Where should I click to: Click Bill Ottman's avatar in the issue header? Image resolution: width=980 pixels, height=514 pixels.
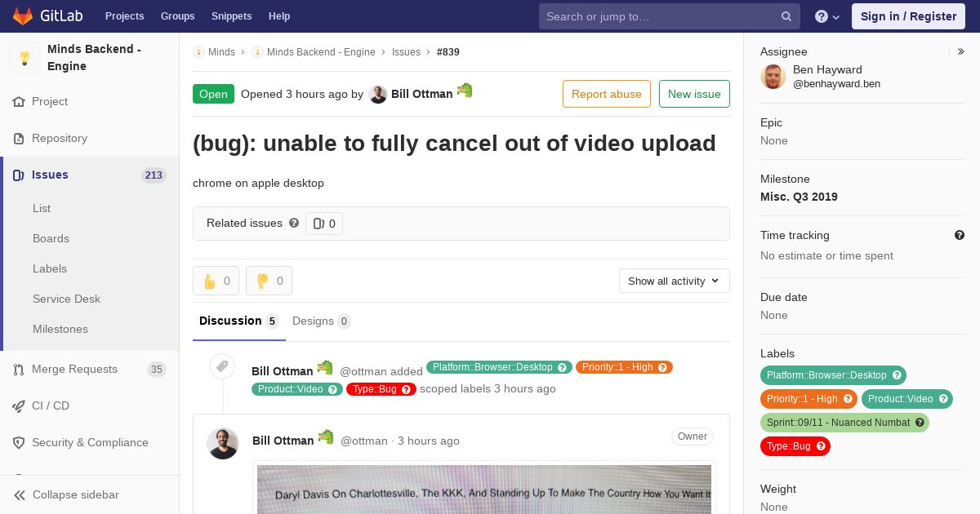coord(378,94)
